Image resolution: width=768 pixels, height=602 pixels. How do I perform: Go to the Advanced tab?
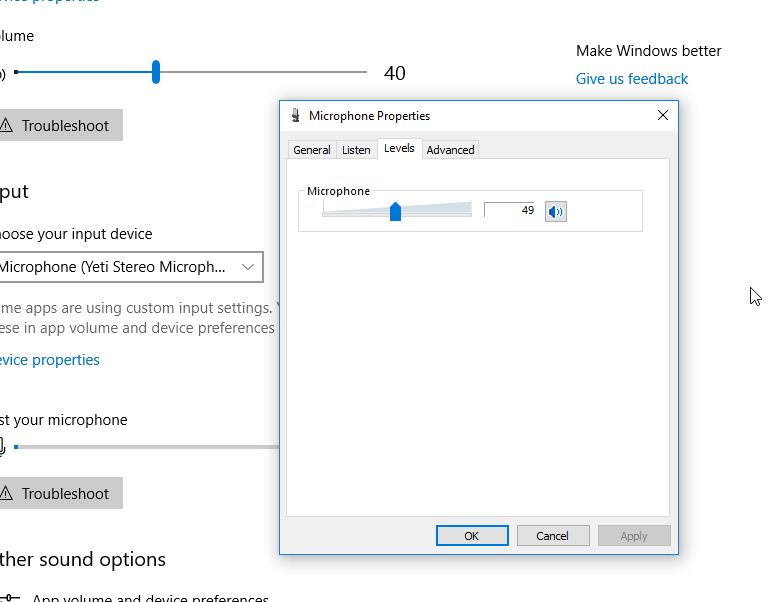point(450,150)
